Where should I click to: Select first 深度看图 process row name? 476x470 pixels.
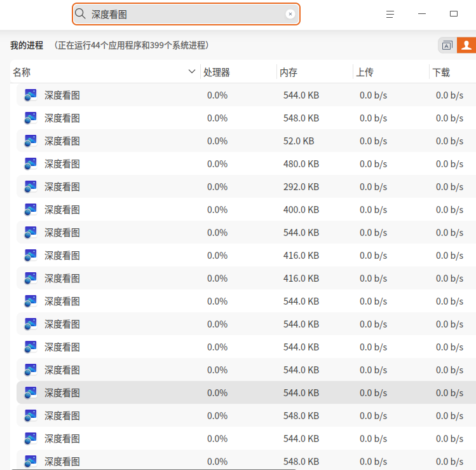(62, 95)
